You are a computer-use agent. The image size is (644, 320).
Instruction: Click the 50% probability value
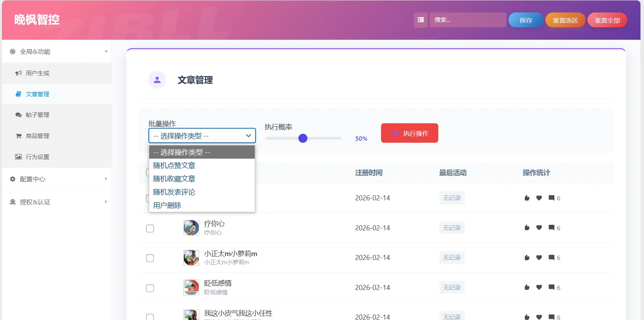click(x=361, y=138)
